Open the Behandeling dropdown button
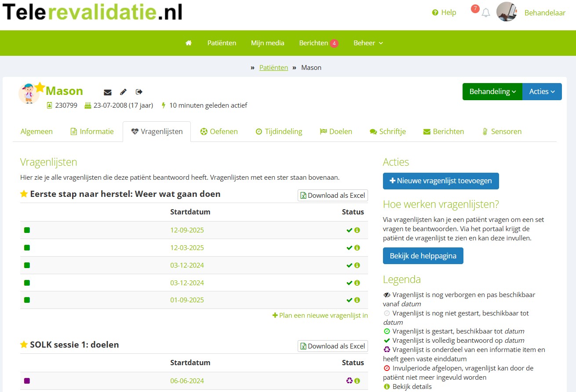This screenshot has width=576, height=392. (492, 92)
